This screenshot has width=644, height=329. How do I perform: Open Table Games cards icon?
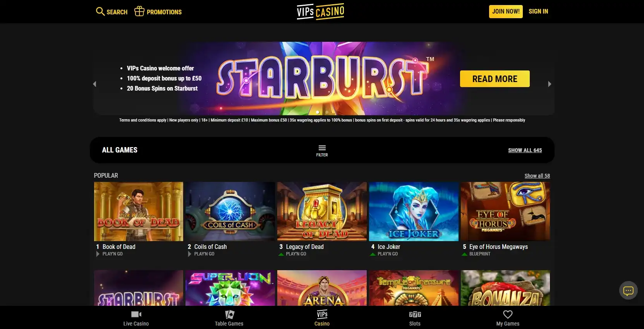pos(230,314)
